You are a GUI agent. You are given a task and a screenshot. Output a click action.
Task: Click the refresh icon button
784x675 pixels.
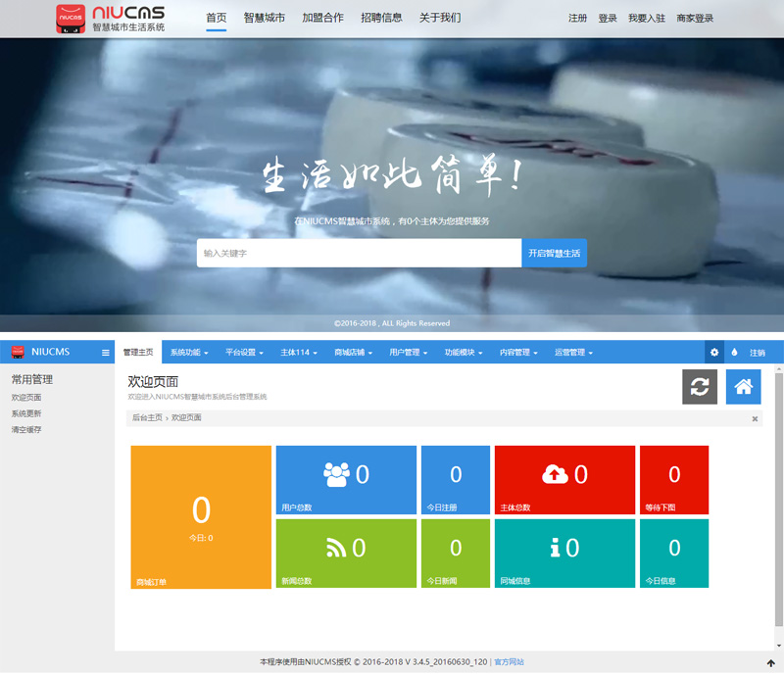coord(700,387)
